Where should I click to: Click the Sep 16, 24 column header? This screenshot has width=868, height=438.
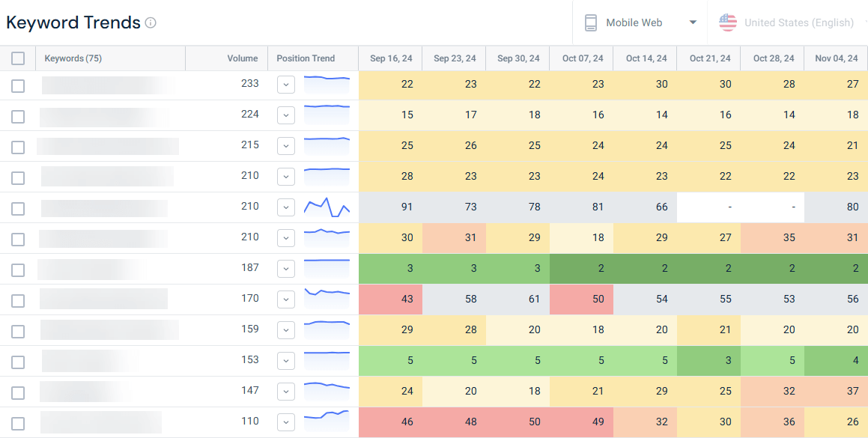[390, 58]
